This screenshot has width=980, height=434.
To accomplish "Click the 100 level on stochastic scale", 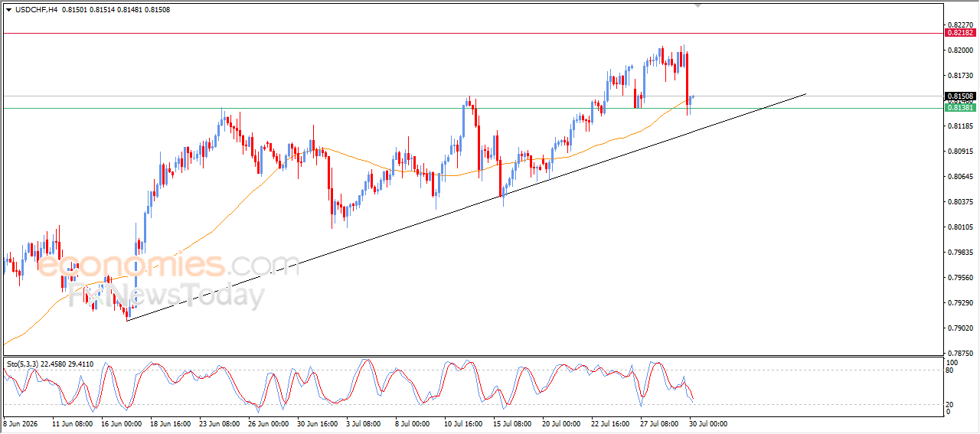I will pos(952,362).
